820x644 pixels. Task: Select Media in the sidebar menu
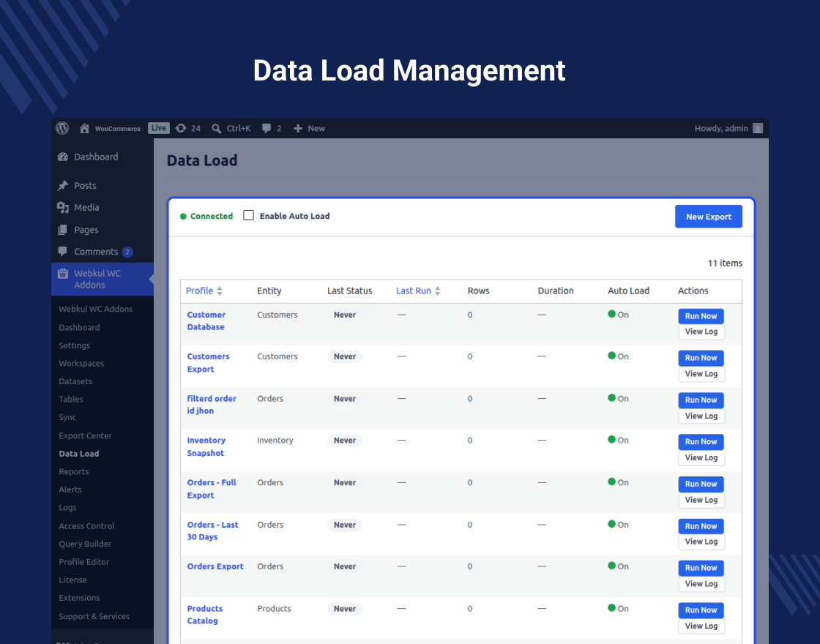coord(86,208)
